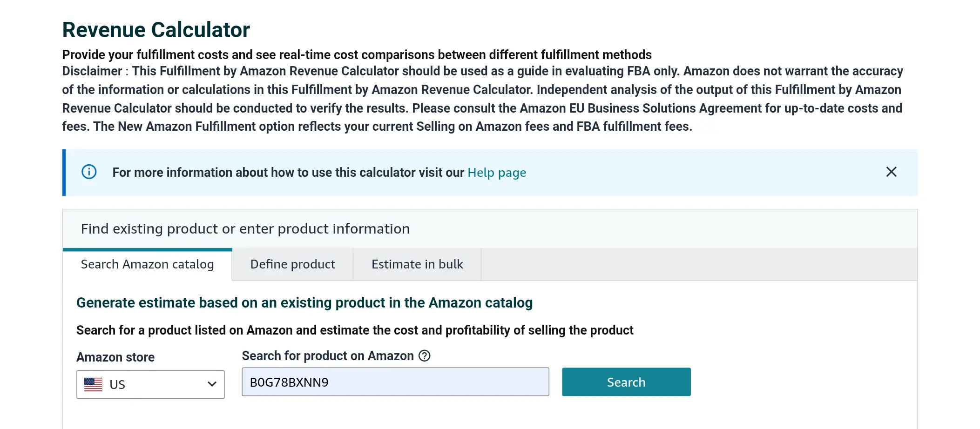Click the Search button to generate estimate
The width and height of the screenshot is (980, 429).
(626, 382)
